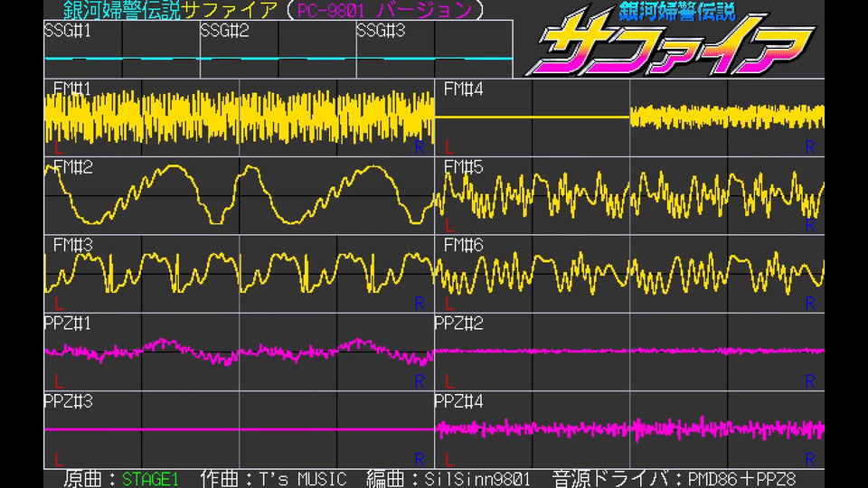This screenshot has width=868, height=488.
Task: Click the cyan SSG#2 waveform line
Action: [x=278, y=58]
